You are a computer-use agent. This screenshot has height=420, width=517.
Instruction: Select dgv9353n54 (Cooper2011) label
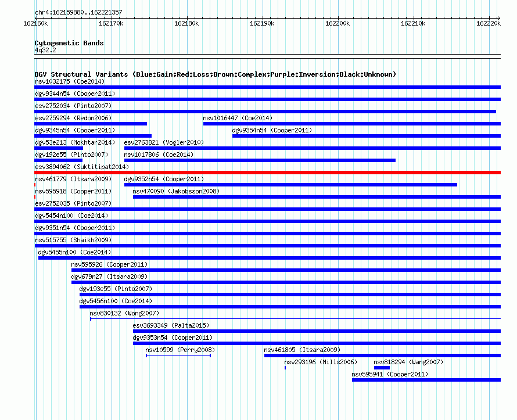coord(173,338)
